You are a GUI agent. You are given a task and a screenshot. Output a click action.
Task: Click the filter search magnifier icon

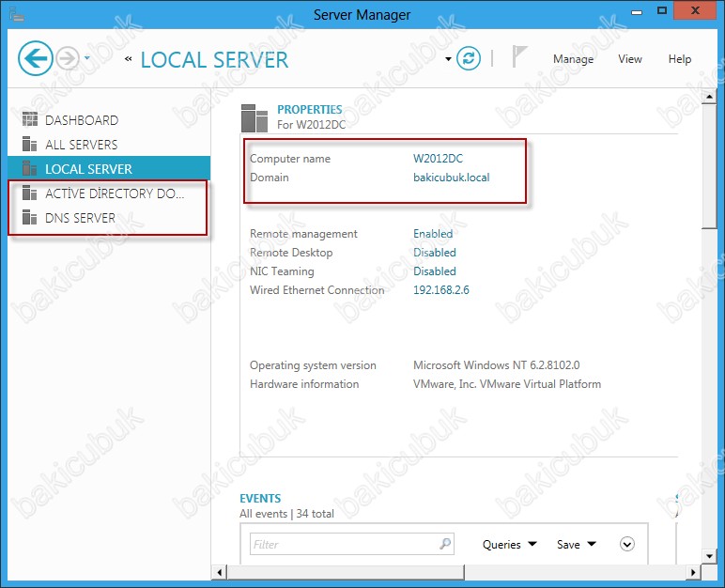[445, 544]
